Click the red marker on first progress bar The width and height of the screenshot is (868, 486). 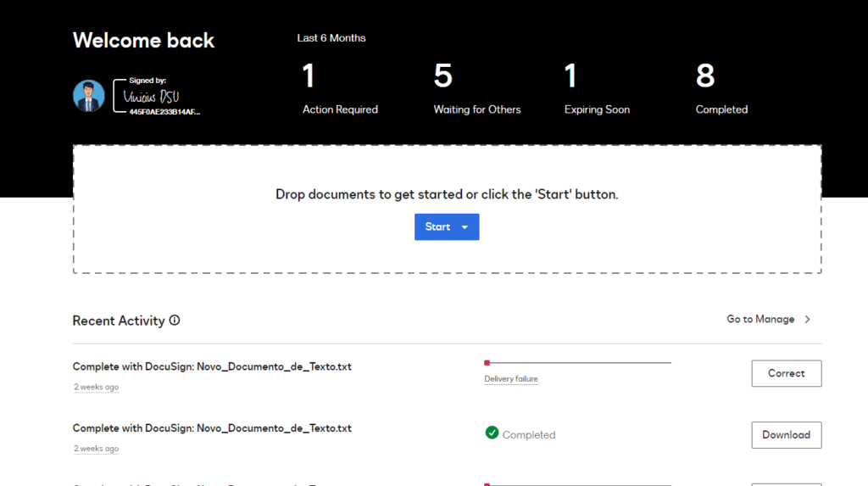click(487, 363)
